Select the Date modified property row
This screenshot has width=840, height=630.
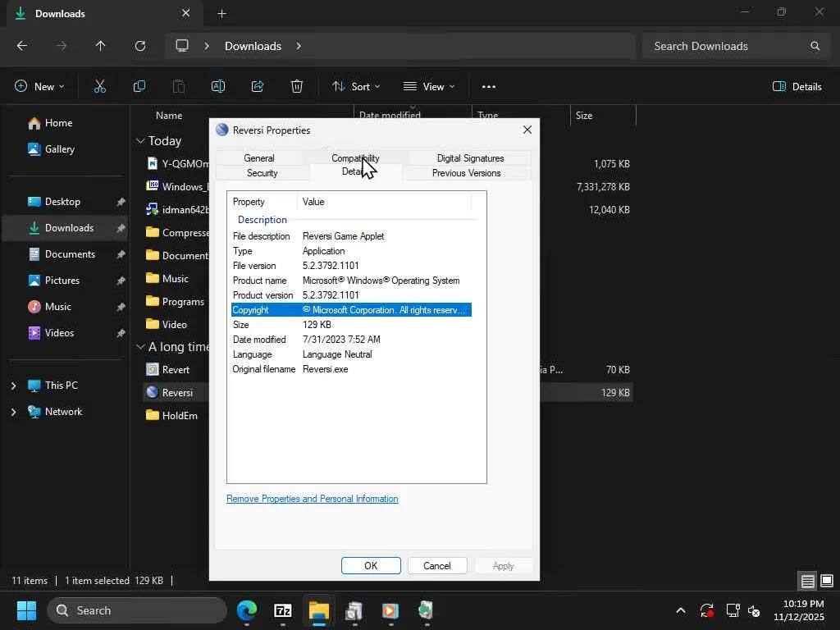351,340
